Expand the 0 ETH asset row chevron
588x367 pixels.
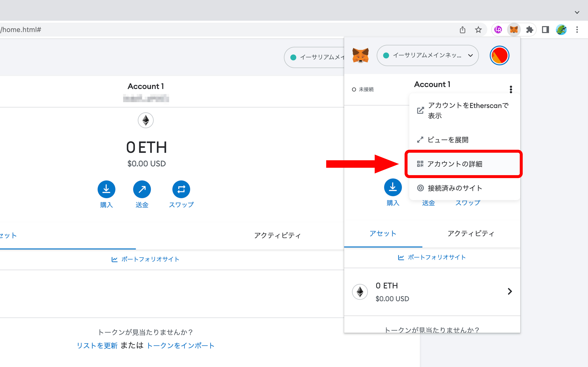510,291
